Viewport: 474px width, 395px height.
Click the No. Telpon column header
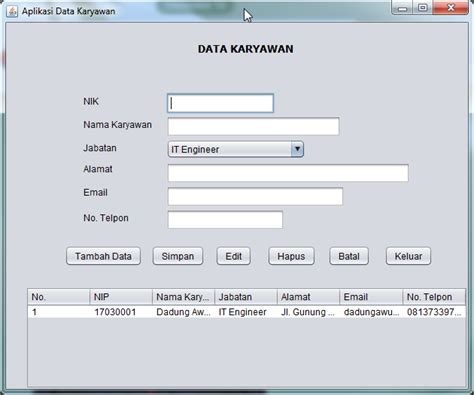[x=434, y=297]
